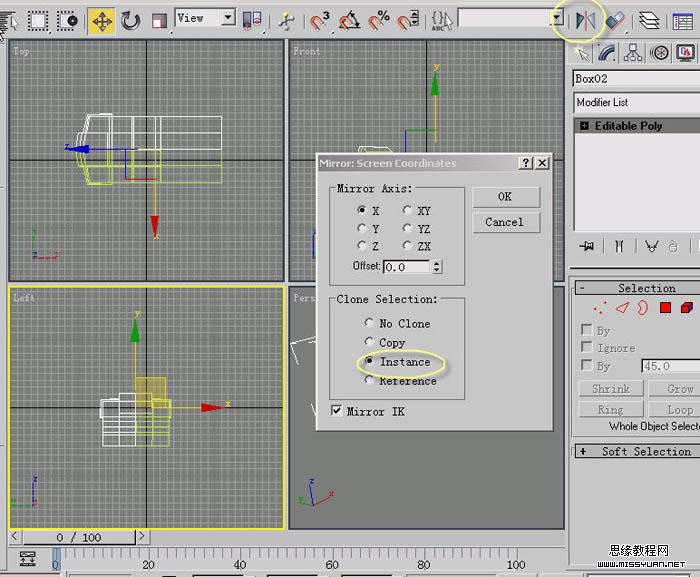
Task: Select Element sub-object level
Action: coord(687,307)
